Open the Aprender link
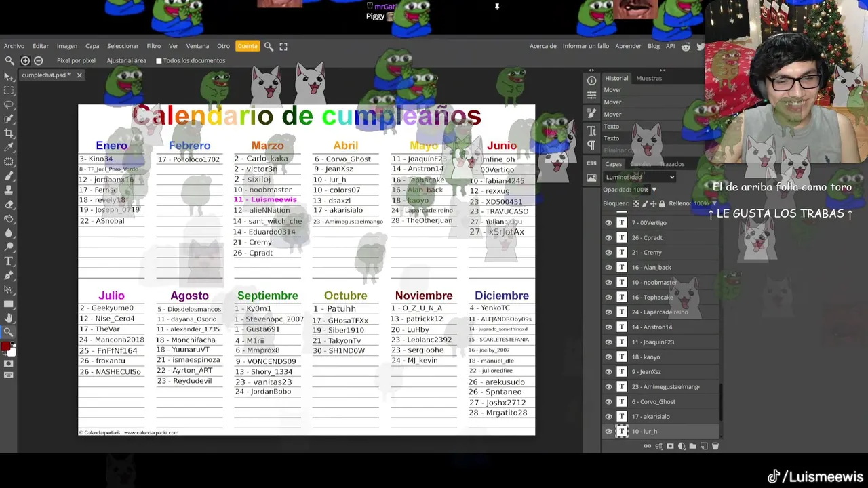868x488 pixels. click(x=628, y=46)
